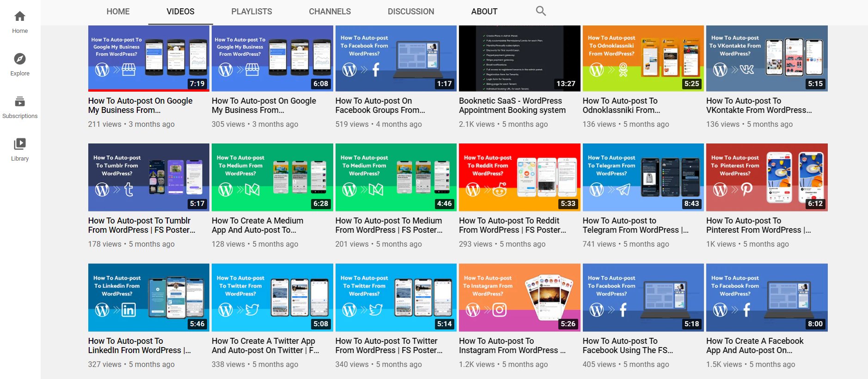Play the 7:19 Google My Business thumbnail
Screen dimensions: 868x379
click(149, 58)
